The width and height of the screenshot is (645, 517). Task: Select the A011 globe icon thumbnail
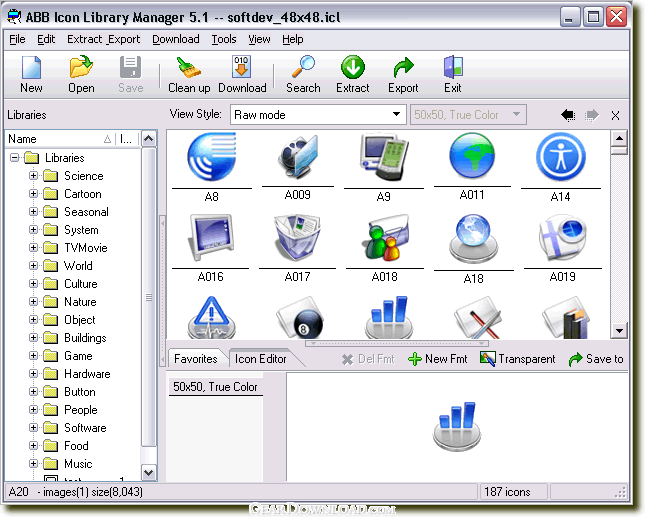(472, 158)
